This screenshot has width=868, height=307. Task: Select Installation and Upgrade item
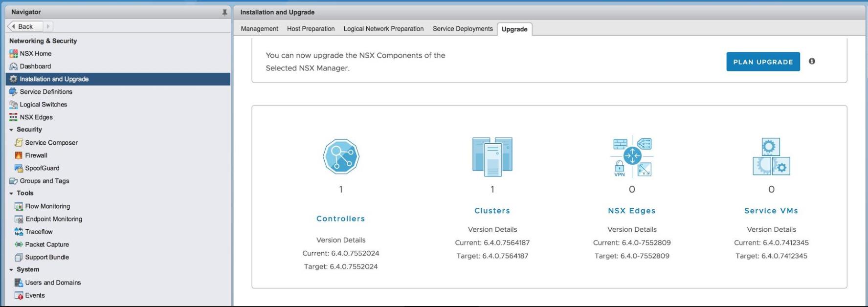(x=118, y=79)
